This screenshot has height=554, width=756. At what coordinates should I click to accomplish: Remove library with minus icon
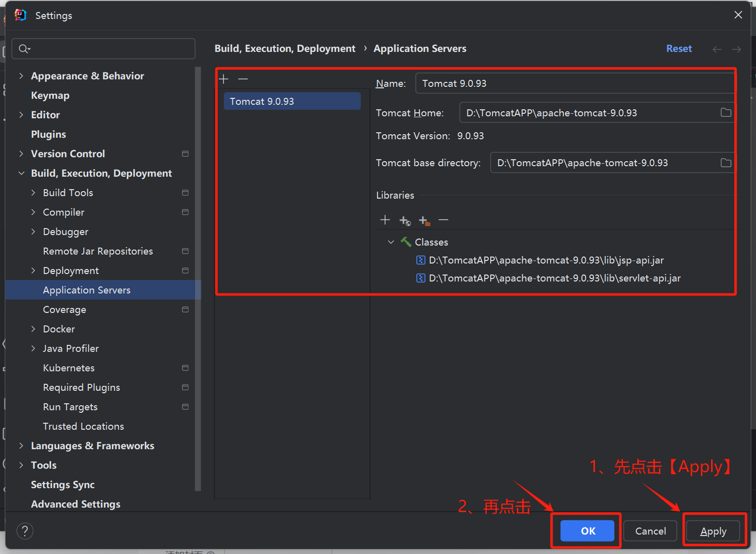443,220
